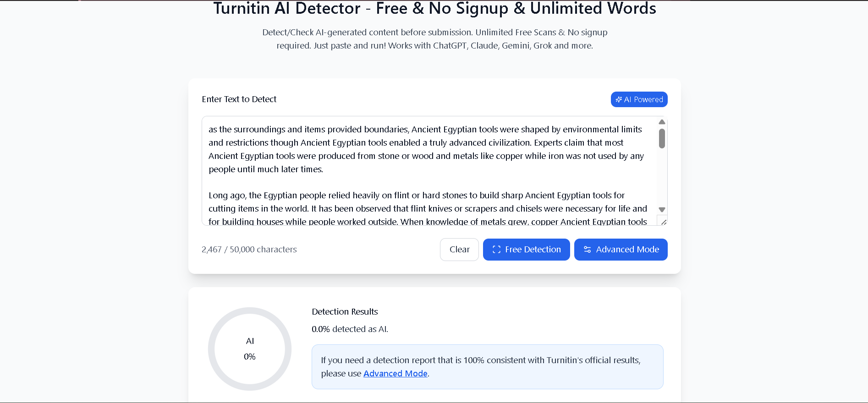Click the text area scroll-down arrow
The image size is (868, 403).
pos(662,210)
